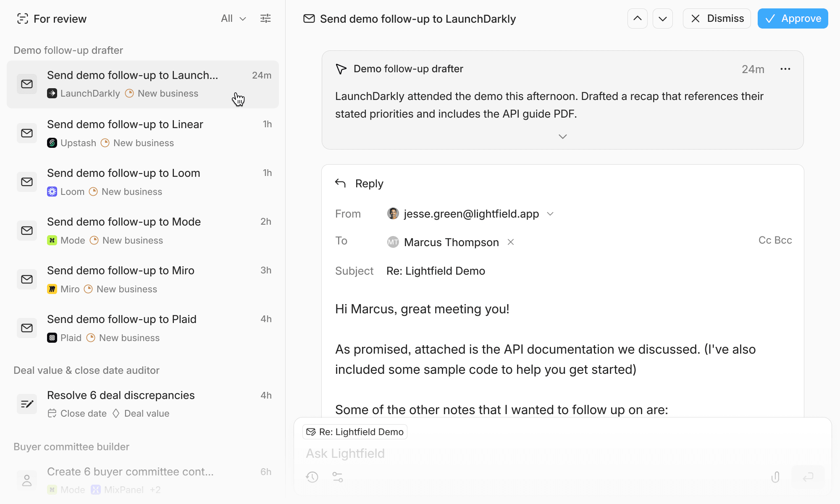Select Send demo follow-up to Plaid
This screenshot has height=504, width=840.
(143, 328)
